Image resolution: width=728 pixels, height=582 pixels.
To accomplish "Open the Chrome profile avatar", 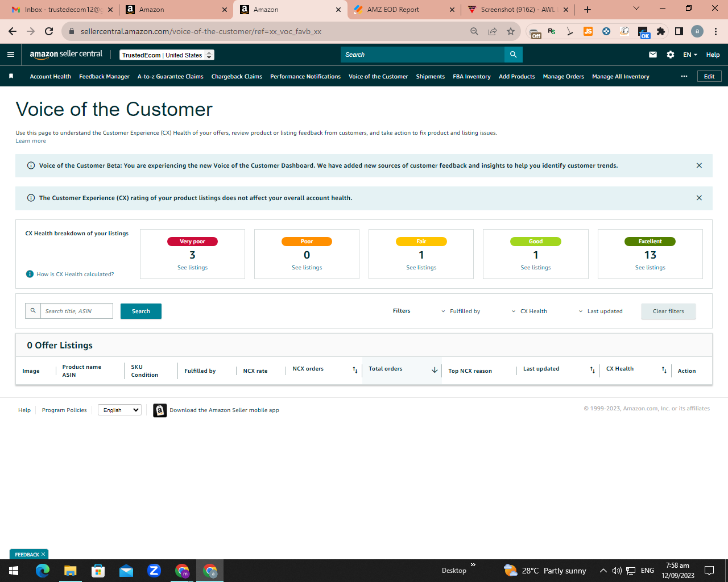I will [x=697, y=31].
